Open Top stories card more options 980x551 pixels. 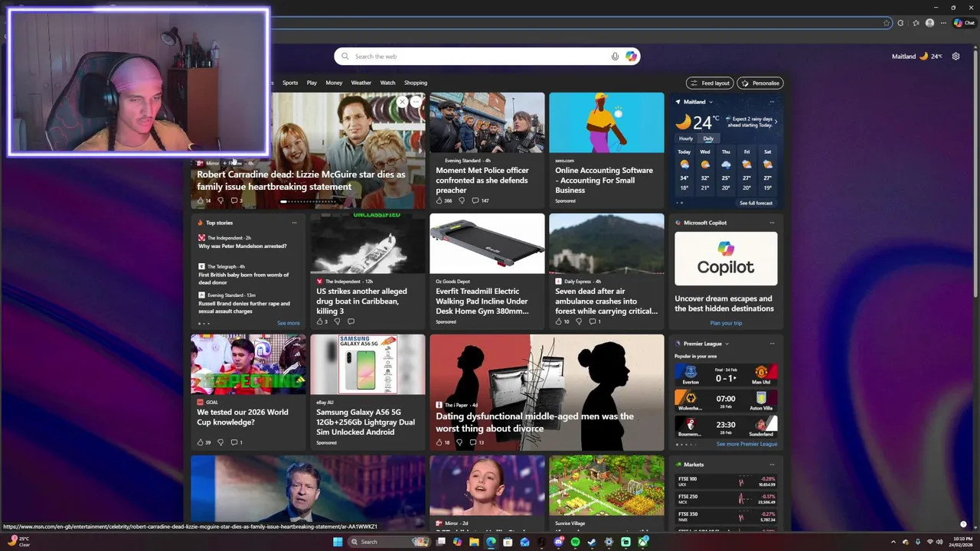pyautogui.click(x=294, y=223)
